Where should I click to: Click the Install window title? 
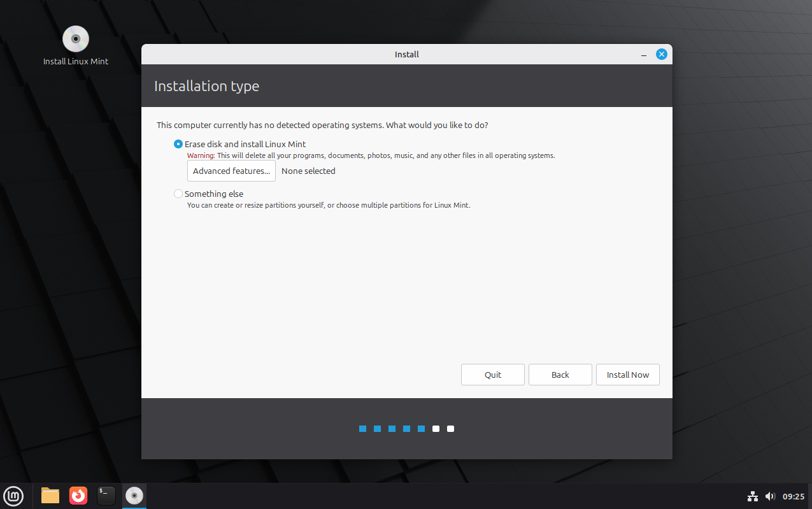[x=406, y=54]
